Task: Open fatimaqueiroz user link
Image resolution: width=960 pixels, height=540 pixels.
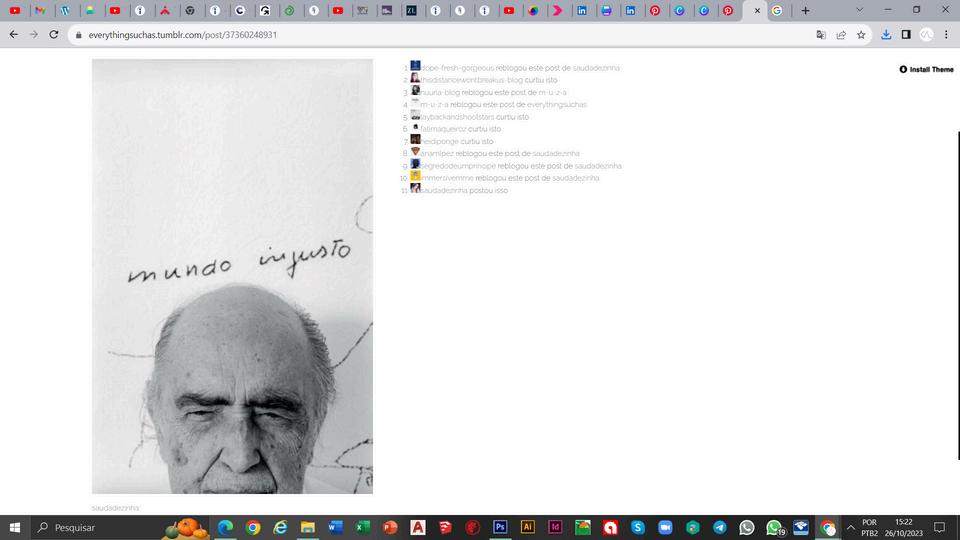Action: click(x=443, y=129)
